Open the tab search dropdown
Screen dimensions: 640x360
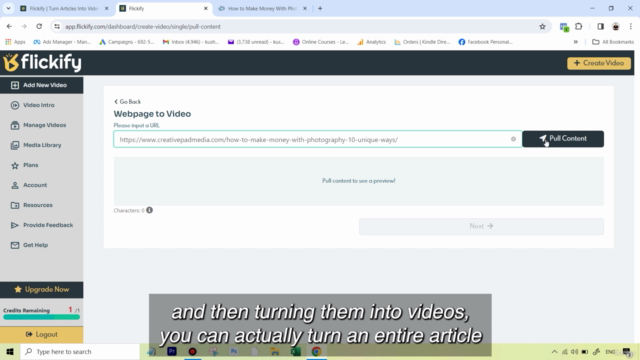(8, 8)
